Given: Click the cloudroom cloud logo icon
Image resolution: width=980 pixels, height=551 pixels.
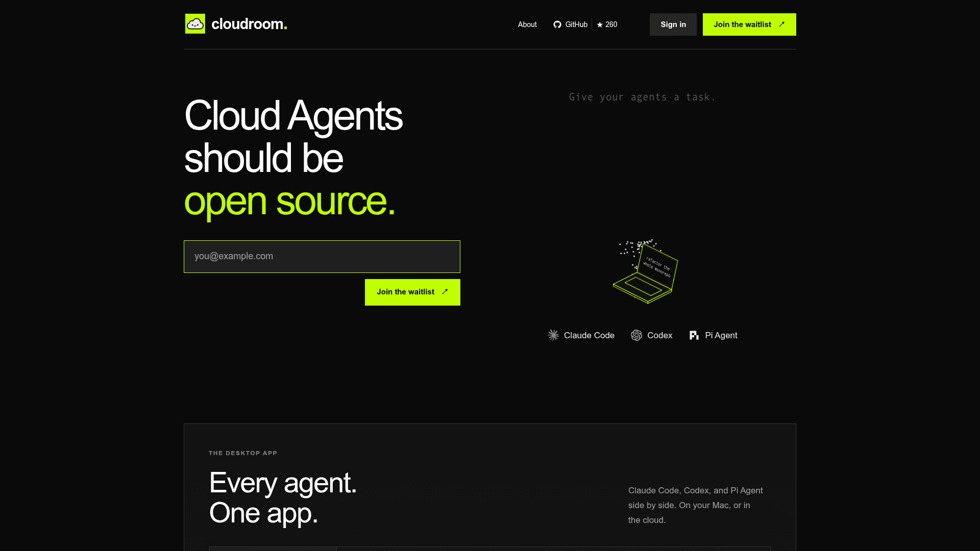Looking at the screenshot, I should coord(195,24).
